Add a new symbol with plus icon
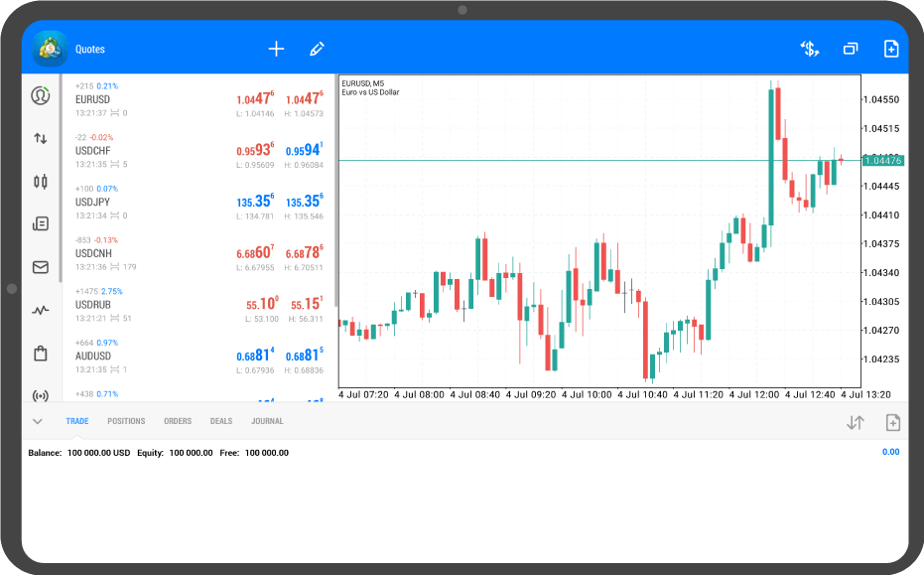 coord(276,49)
